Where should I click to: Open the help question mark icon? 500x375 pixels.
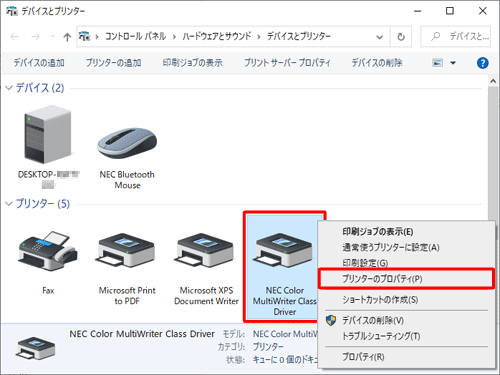pyautogui.click(x=482, y=63)
